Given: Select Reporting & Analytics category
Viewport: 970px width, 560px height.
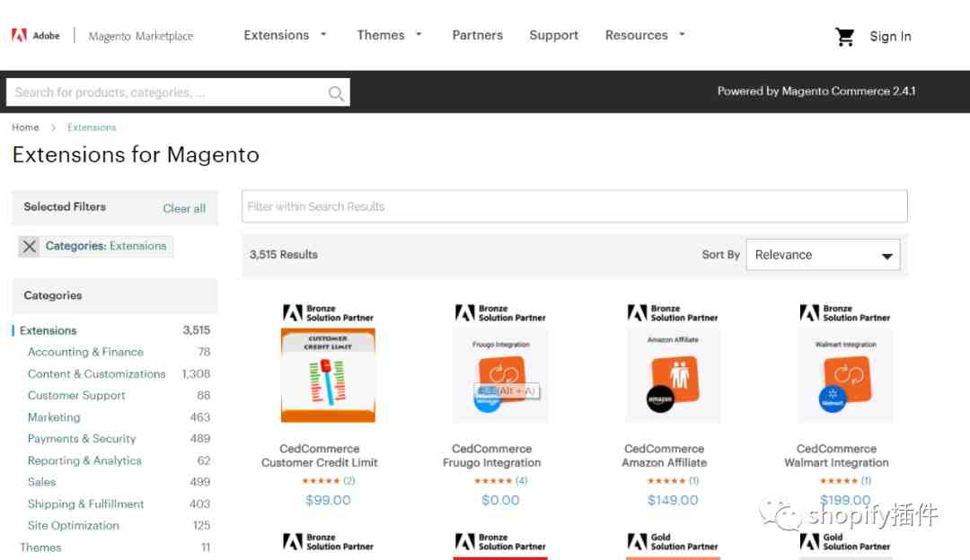Looking at the screenshot, I should pyautogui.click(x=84, y=460).
